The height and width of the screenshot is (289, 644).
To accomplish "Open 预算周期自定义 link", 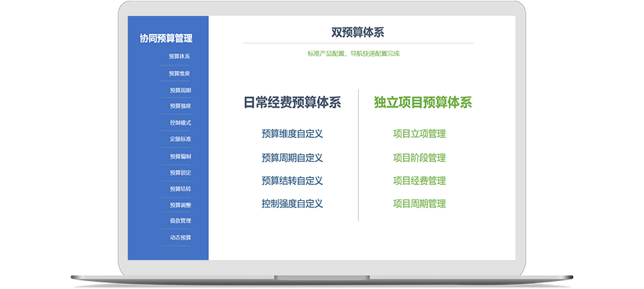I will tap(292, 158).
